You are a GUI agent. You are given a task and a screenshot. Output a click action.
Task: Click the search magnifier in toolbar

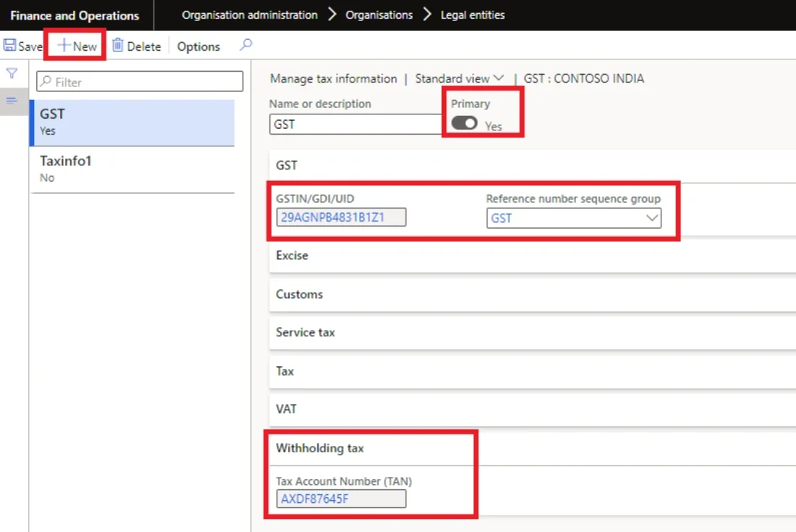(x=246, y=45)
